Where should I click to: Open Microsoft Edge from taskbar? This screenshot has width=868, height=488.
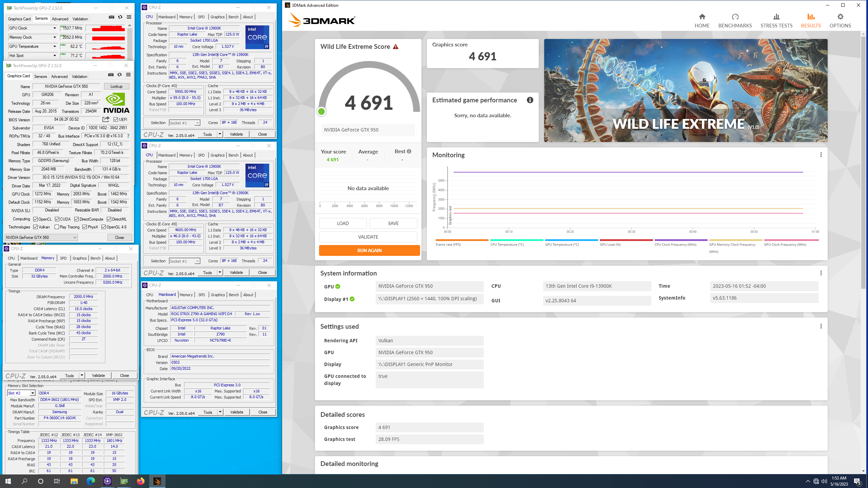pos(91,481)
